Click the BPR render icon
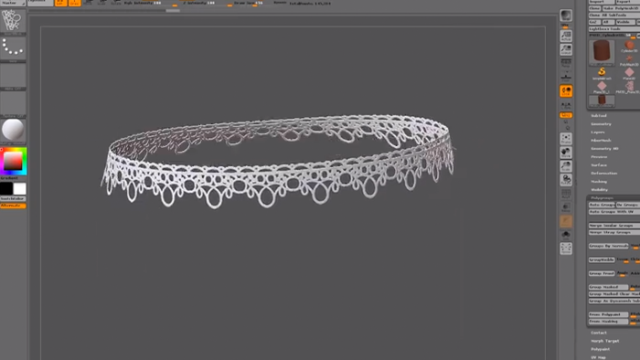The height and width of the screenshot is (360, 640). (x=566, y=16)
